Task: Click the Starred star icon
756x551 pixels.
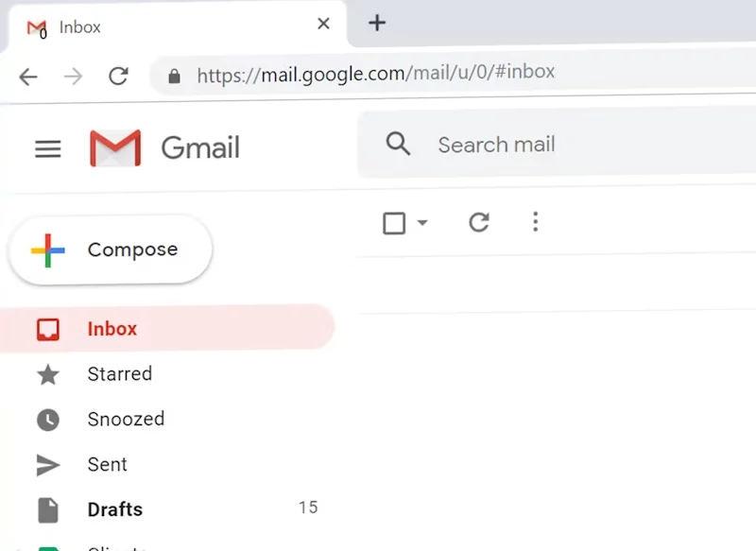Action: pyautogui.click(x=48, y=374)
